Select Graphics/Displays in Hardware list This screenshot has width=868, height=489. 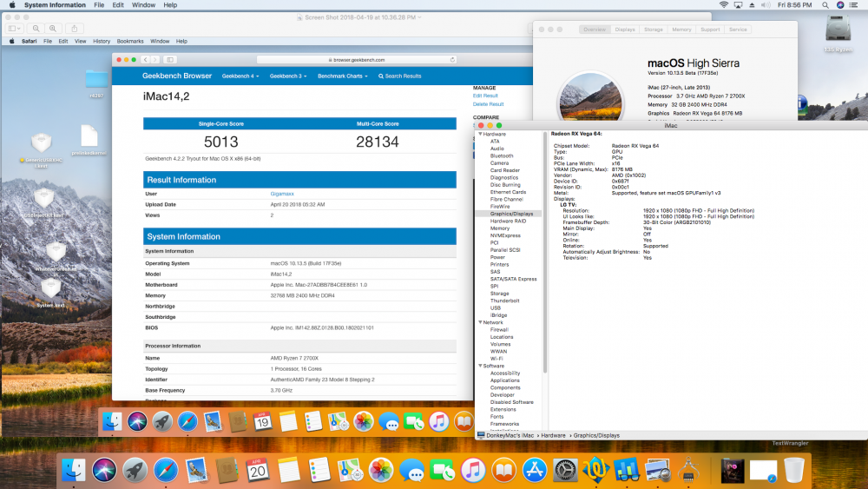click(x=511, y=214)
